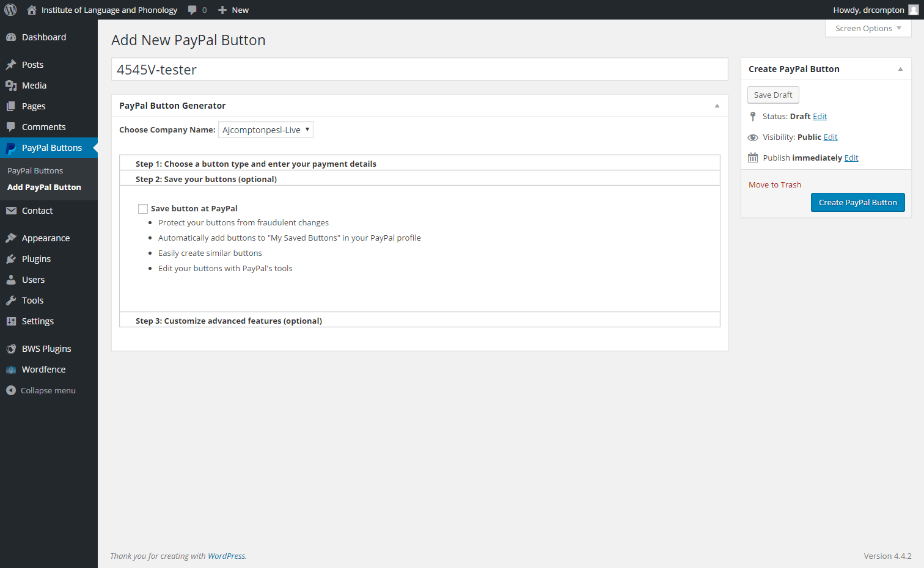Expand Step 1 button type section

[420, 163]
